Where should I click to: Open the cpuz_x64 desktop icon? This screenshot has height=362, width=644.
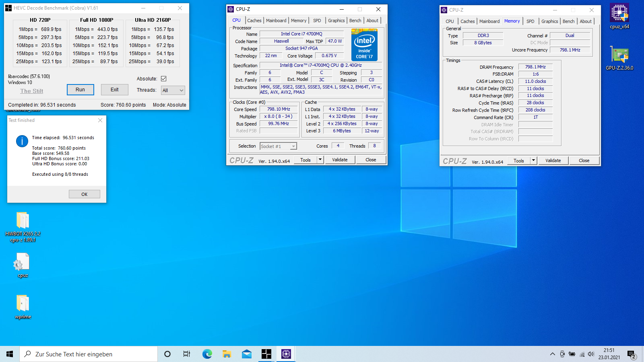tap(619, 16)
